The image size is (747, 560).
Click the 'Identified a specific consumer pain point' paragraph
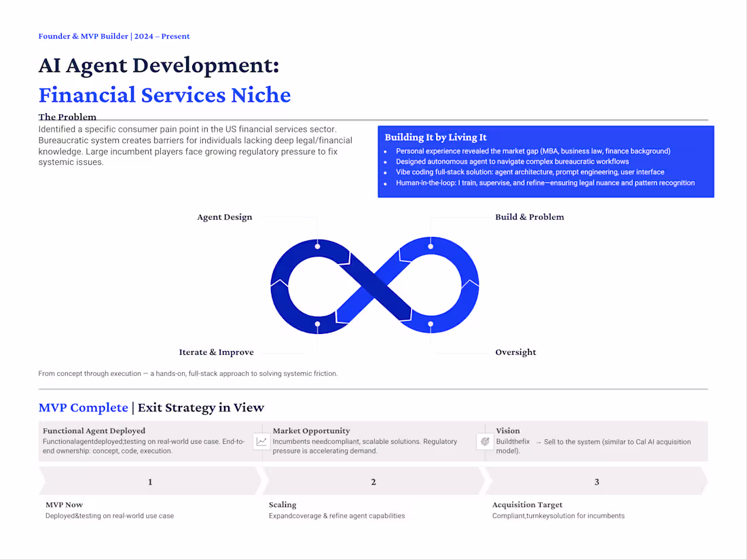click(196, 146)
